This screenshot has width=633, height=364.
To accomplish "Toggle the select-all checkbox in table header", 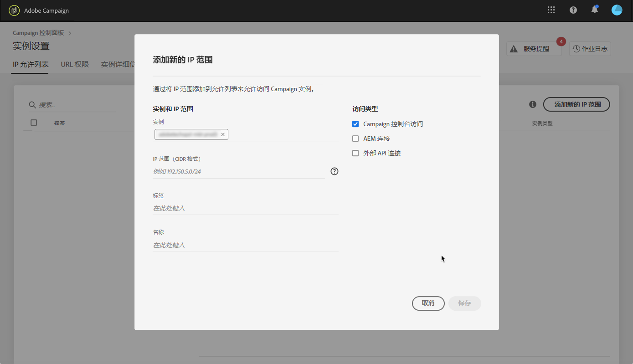I will [34, 123].
